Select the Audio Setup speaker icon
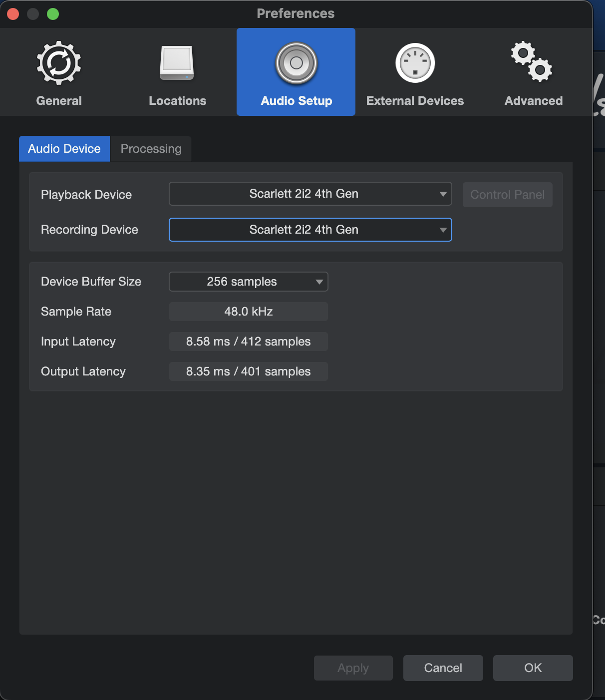605x700 pixels. click(297, 63)
